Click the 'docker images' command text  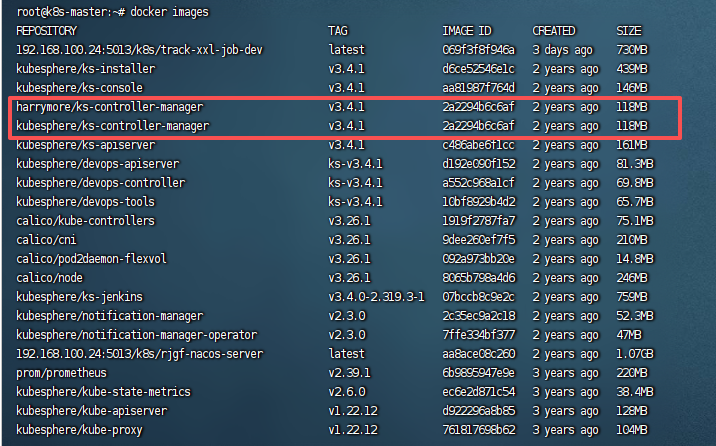[169, 12]
